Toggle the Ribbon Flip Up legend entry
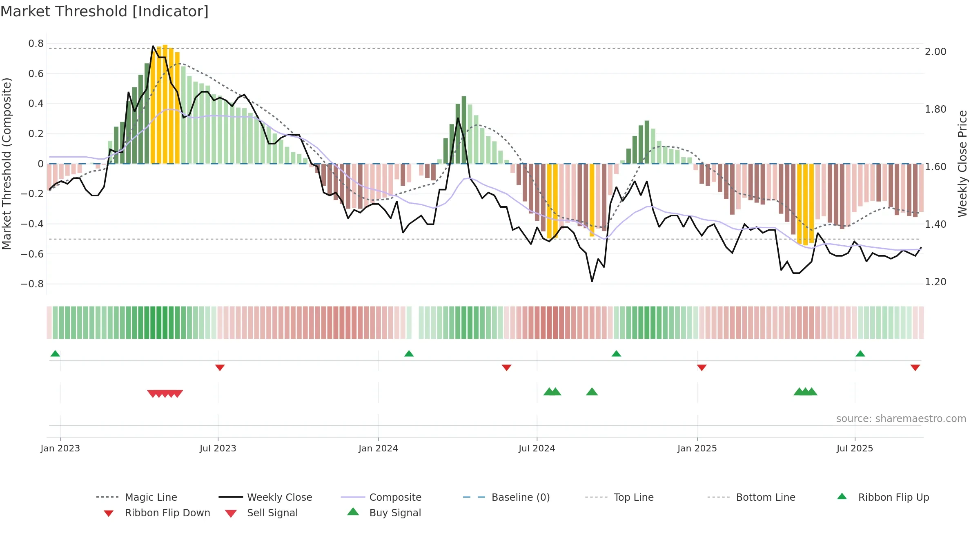Image resolution: width=980 pixels, height=551 pixels. coord(883,497)
